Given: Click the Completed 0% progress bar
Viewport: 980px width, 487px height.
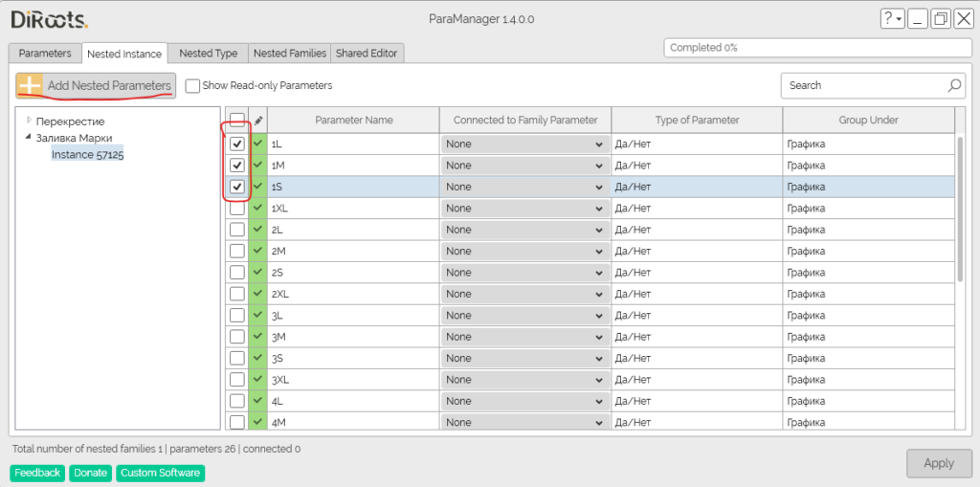Looking at the screenshot, I should point(817,48).
